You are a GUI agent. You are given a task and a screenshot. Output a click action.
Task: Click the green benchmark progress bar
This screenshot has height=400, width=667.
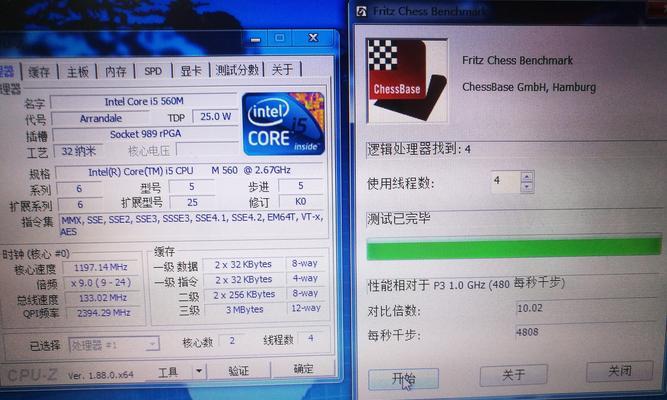[x=514, y=247]
